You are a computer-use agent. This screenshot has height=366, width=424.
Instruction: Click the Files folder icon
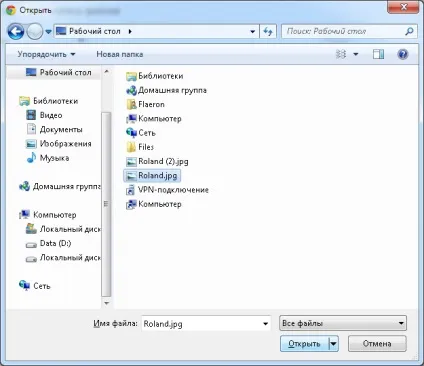pos(131,147)
